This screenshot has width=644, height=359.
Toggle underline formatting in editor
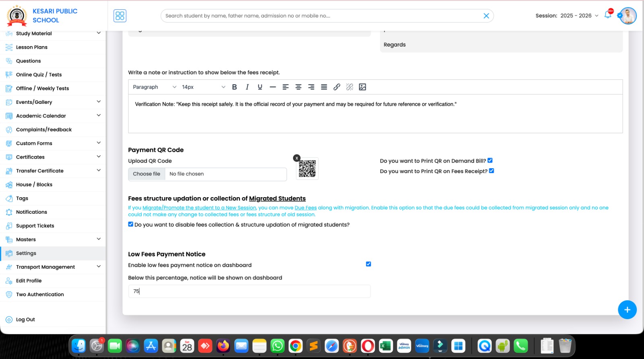(260, 87)
